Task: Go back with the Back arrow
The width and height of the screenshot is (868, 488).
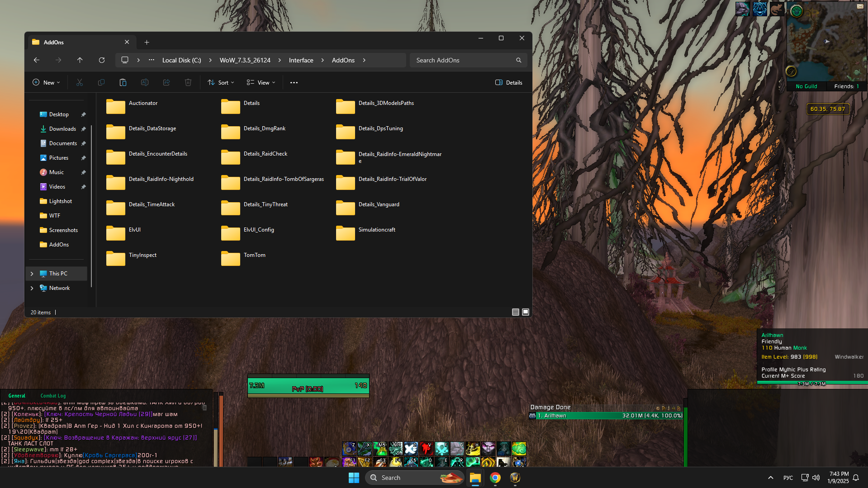Action: 37,60
